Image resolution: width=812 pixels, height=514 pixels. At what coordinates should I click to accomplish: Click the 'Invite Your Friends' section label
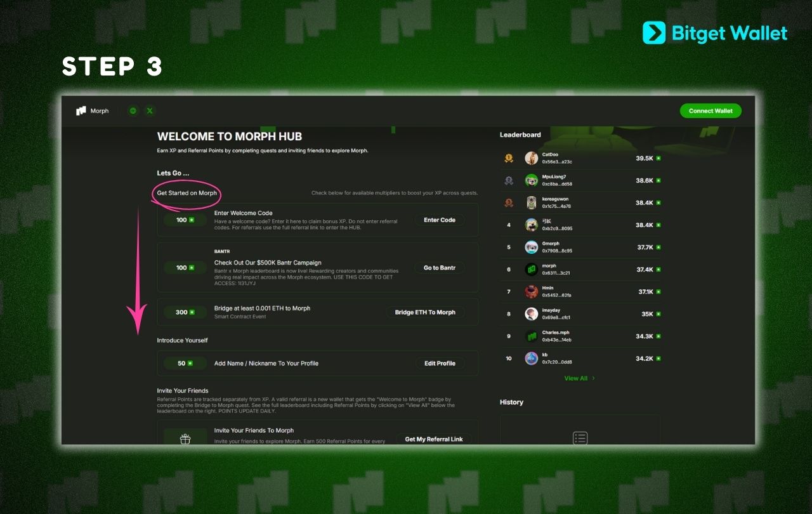tap(183, 391)
